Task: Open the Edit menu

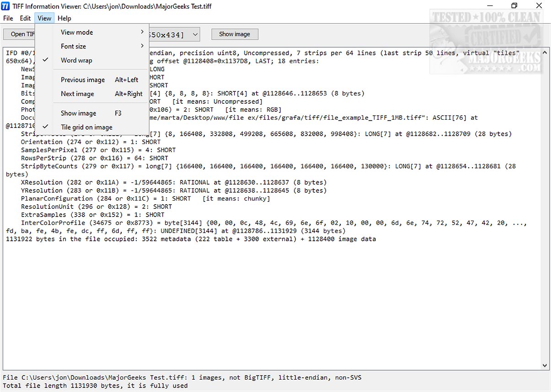Action: (25, 18)
